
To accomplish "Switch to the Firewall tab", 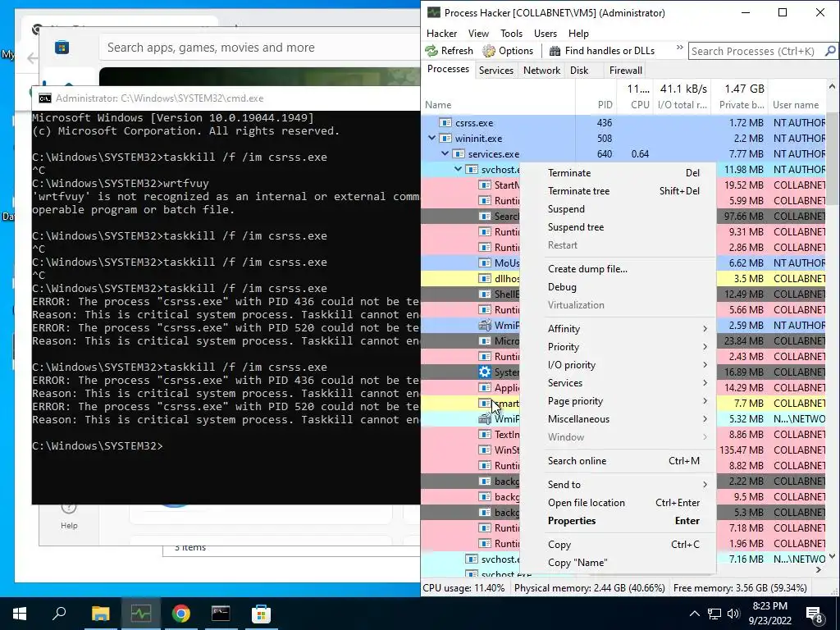I will tap(626, 71).
